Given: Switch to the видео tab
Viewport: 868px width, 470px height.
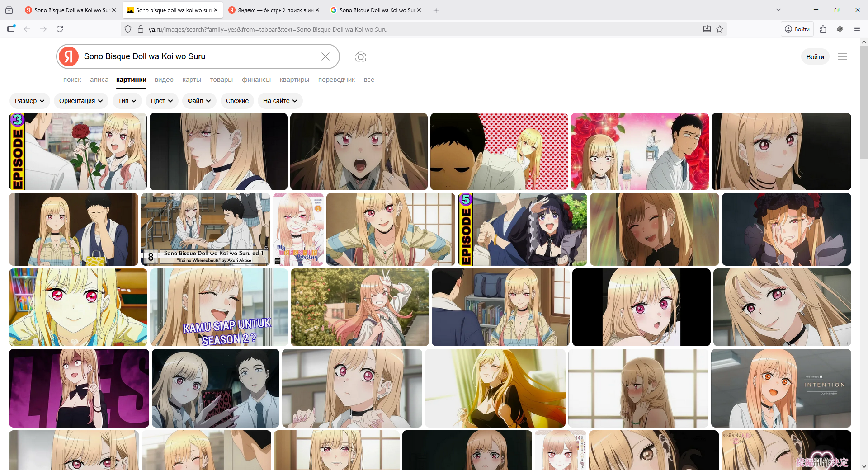Looking at the screenshot, I should point(164,80).
